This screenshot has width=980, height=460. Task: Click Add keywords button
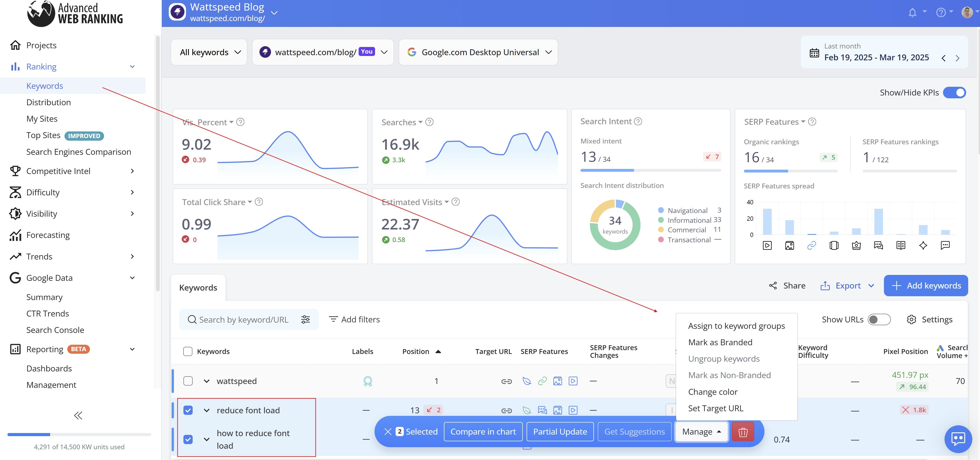pos(926,285)
